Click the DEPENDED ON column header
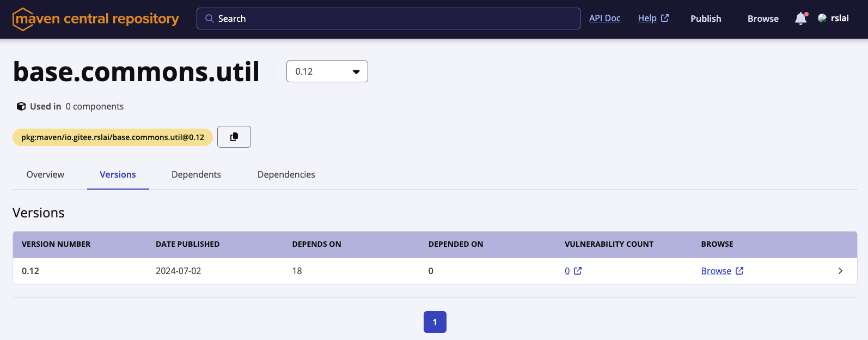The height and width of the screenshot is (340, 868). (456, 244)
